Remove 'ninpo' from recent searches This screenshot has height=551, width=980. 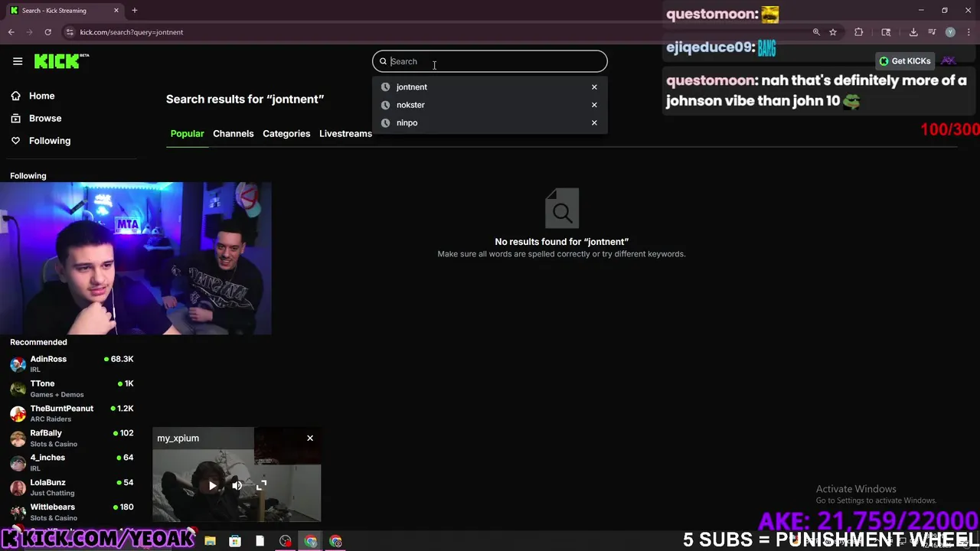tap(594, 122)
